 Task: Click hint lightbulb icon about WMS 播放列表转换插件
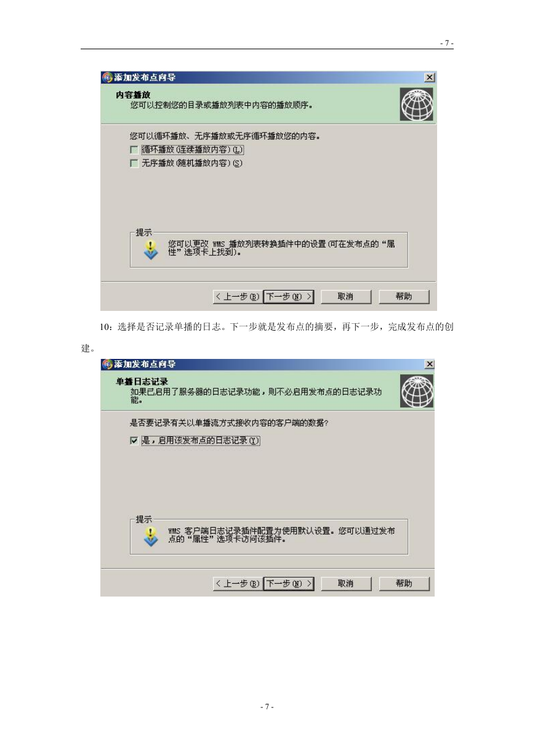point(151,250)
